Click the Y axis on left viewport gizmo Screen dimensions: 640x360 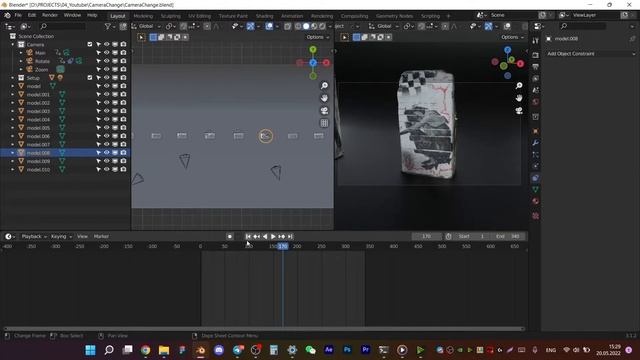click(313, 50)
